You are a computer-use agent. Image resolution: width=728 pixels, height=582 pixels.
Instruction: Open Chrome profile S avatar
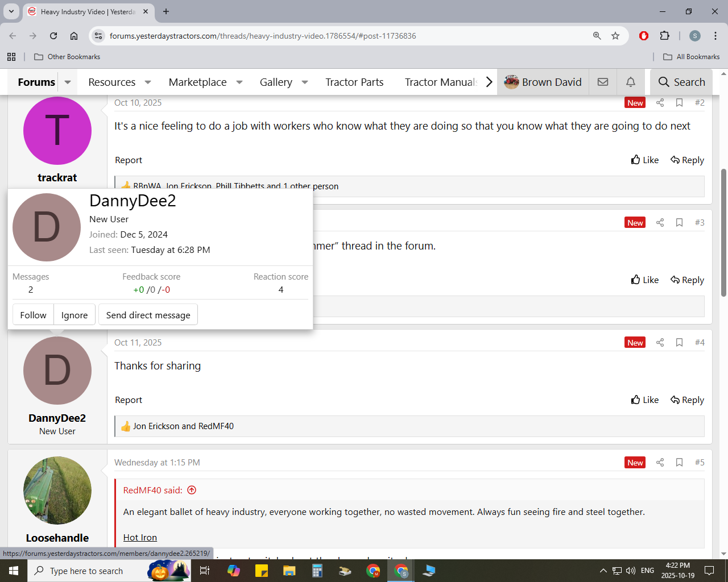(695, 36)
